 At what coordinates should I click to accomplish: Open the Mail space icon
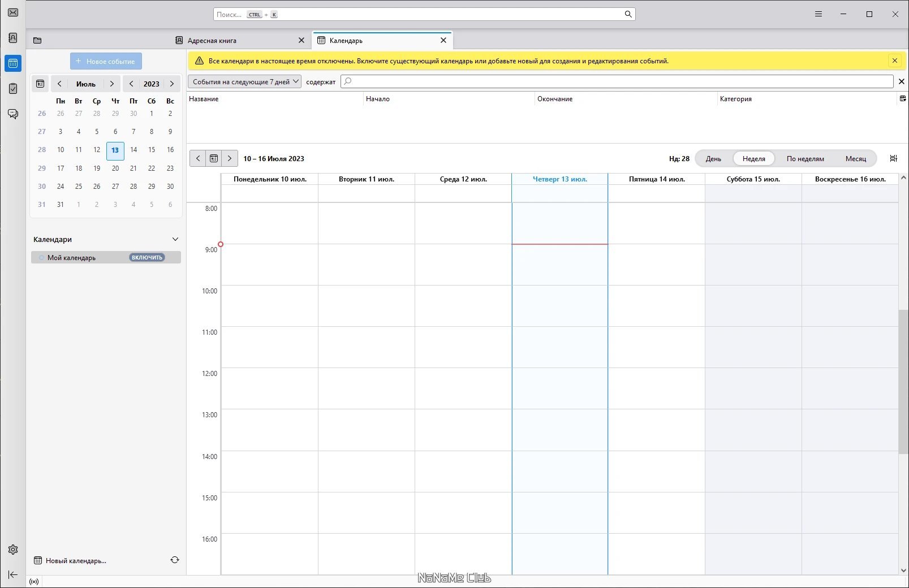click(13, 12)
